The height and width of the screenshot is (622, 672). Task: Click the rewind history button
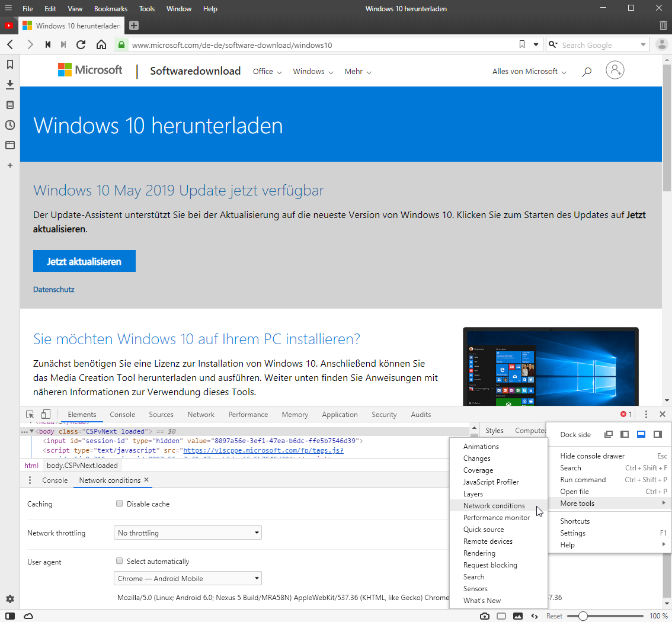tap(48, 44)
